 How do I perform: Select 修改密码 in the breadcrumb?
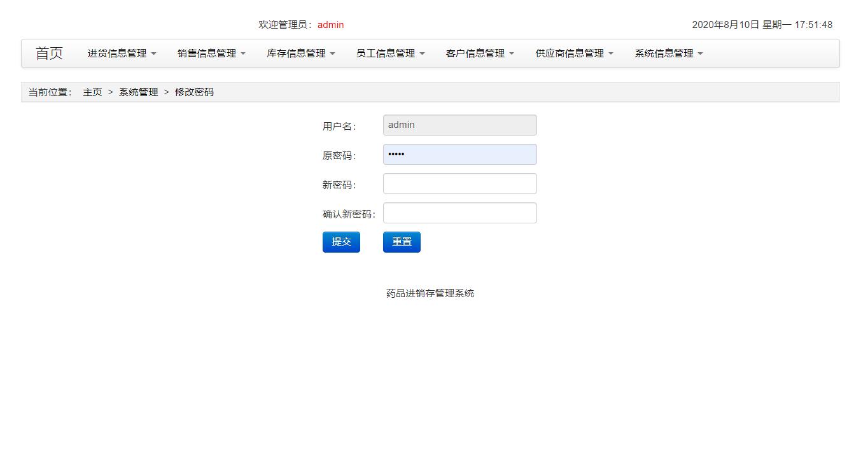pyautogui.click(x=194, y=92)
